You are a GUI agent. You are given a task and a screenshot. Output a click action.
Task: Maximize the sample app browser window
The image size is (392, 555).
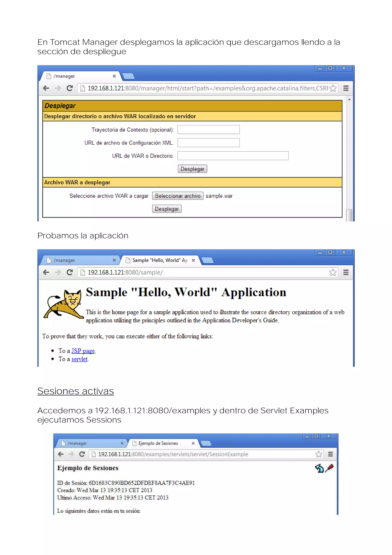tap(330, 252)
